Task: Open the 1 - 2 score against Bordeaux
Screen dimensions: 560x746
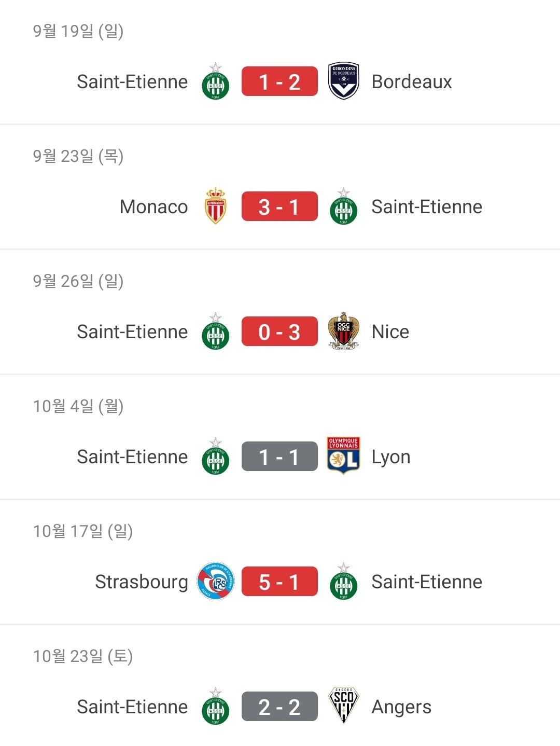Action: point(279,81)
